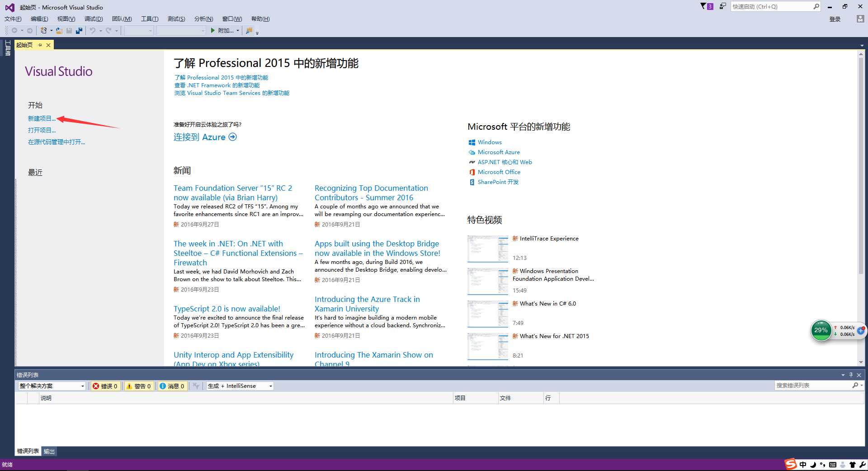Image resolution: width=868 pixels, height=471 pixels.
Task: Click the Send Feedback icon
Action: click(x=722, y=6)
